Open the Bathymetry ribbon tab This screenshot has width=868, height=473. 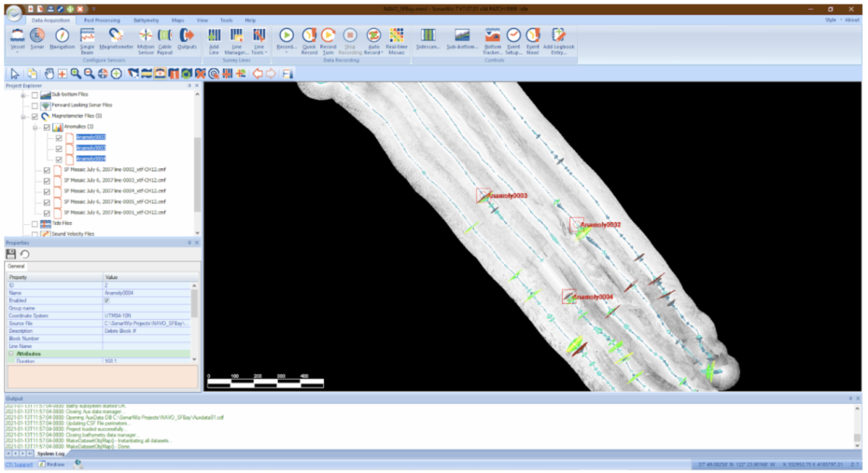coord(146,20)
